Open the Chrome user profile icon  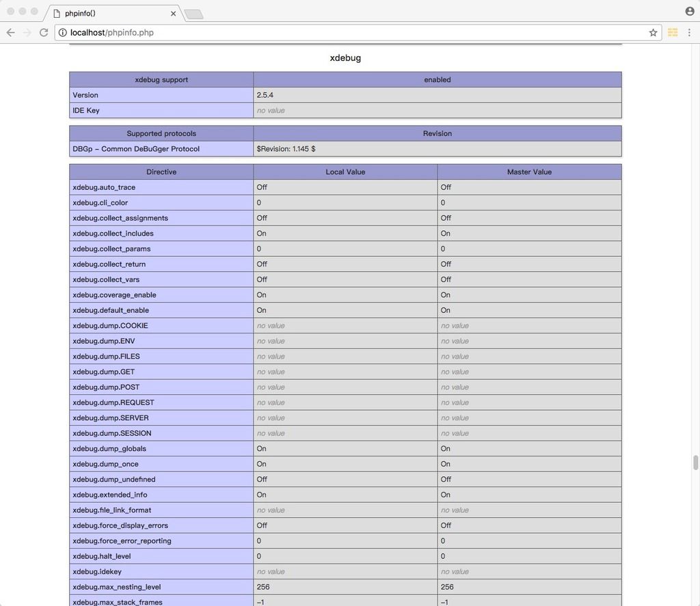[x=690, y=11]
